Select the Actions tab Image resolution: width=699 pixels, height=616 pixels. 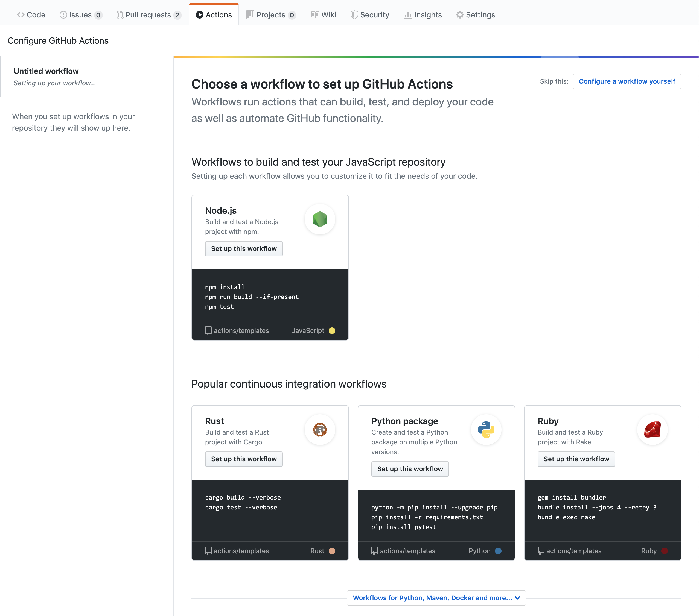pyautogui.click(x=214, y=15)
